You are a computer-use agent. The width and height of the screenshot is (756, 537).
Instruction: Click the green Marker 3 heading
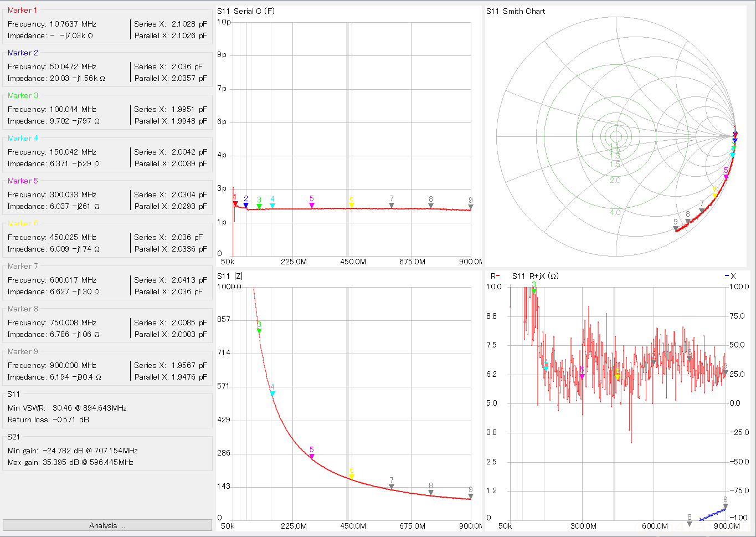pos(23,95)
